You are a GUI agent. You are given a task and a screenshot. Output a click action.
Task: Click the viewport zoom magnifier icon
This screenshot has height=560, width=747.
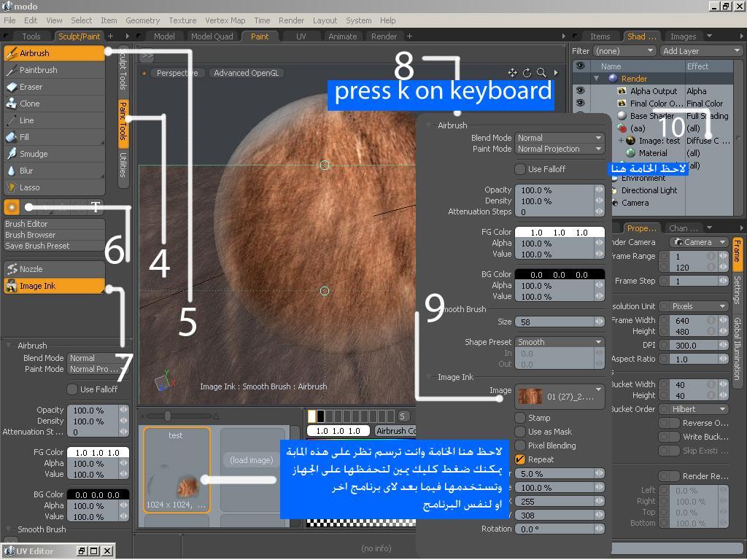click(541, 73)
